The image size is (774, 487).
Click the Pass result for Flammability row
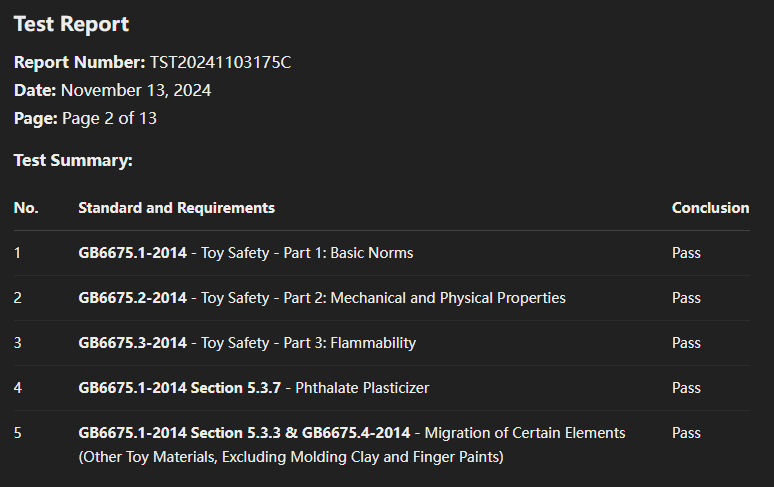coord(686,343)
